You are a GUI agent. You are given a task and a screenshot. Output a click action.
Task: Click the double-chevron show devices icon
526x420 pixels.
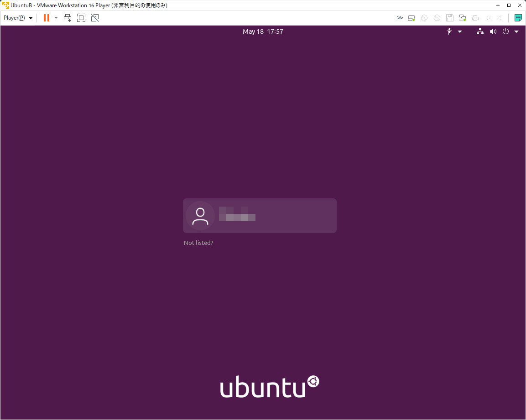tap(400, 18)
